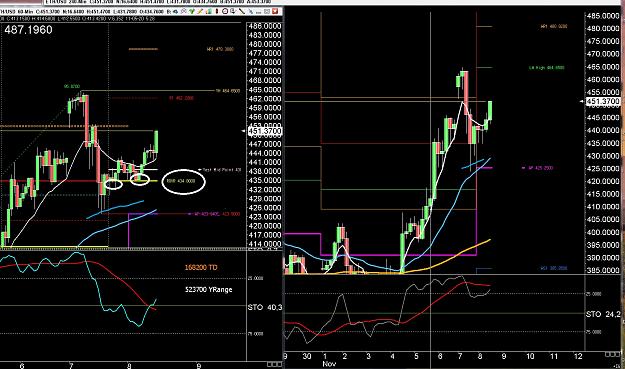Click 385.0000 on the 240 Min price axis
The width and height of the screenshot is (625, 369).
pos(603,271)
